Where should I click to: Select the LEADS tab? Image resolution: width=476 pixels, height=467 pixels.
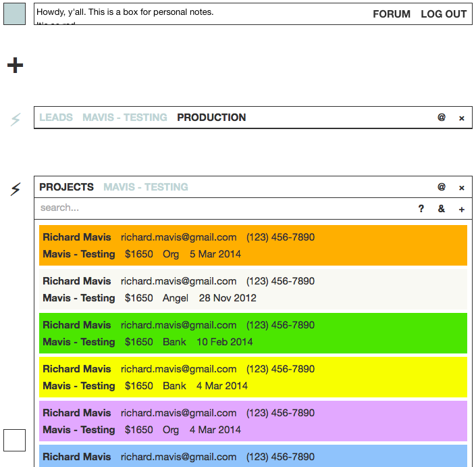click(56, 118)
